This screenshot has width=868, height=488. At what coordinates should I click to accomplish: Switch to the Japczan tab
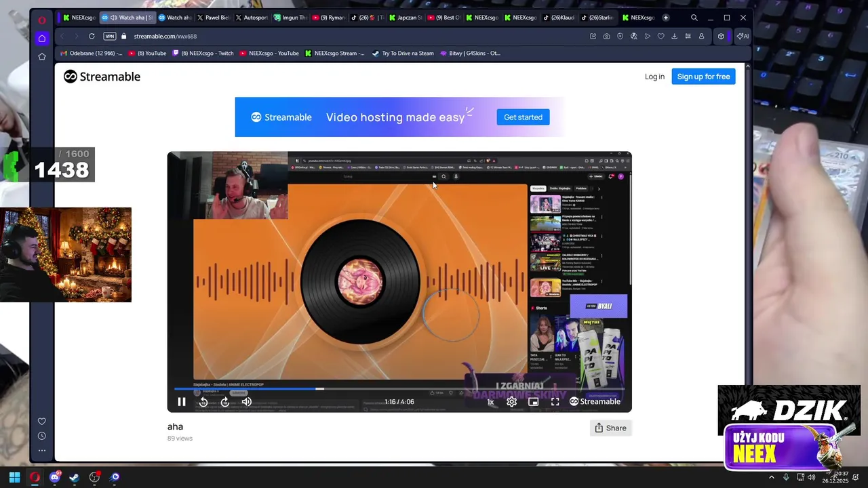(406, 18)
